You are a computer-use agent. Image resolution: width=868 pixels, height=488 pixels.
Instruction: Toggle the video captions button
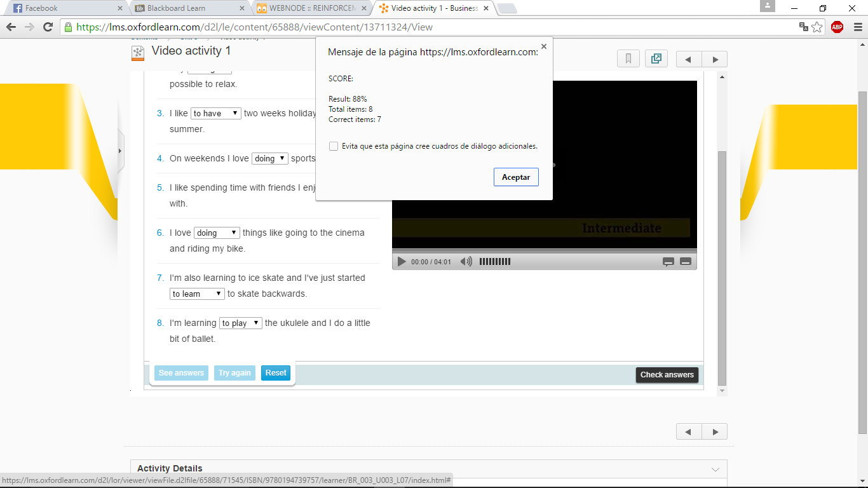(668, 262)
